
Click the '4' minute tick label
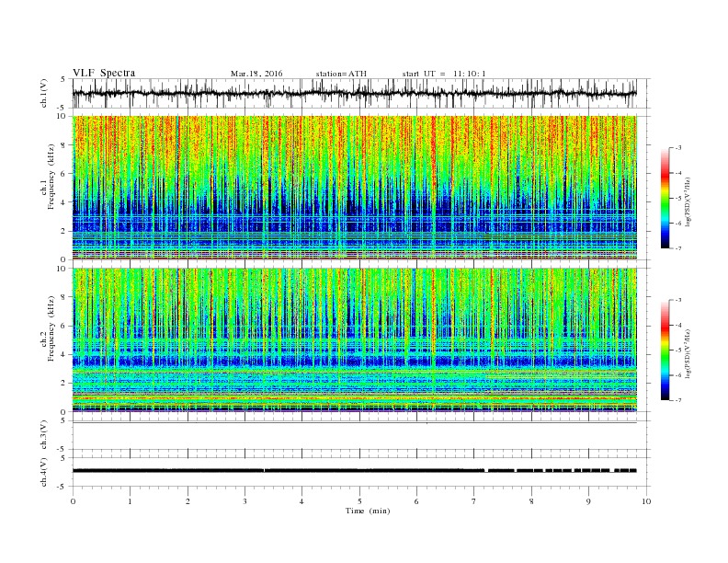301,501
